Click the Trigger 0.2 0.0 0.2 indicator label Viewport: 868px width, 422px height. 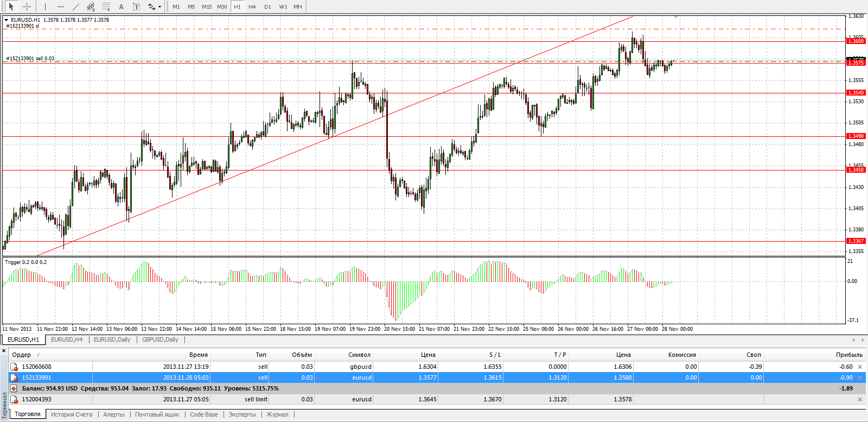[26, 262]
